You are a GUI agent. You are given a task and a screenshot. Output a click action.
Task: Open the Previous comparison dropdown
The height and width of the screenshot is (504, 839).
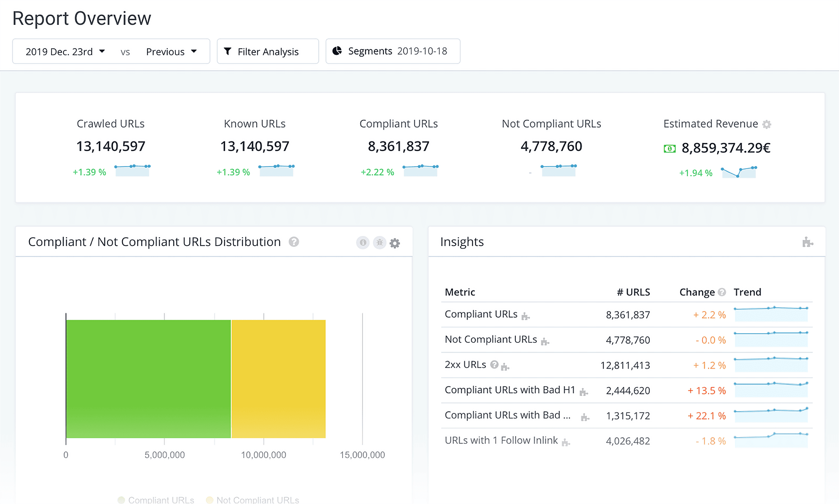point(171,52)
